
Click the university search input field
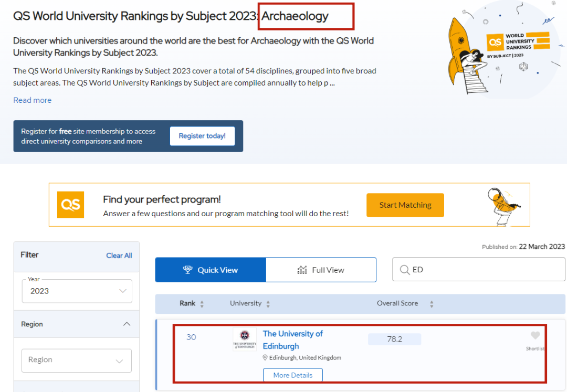479,270
